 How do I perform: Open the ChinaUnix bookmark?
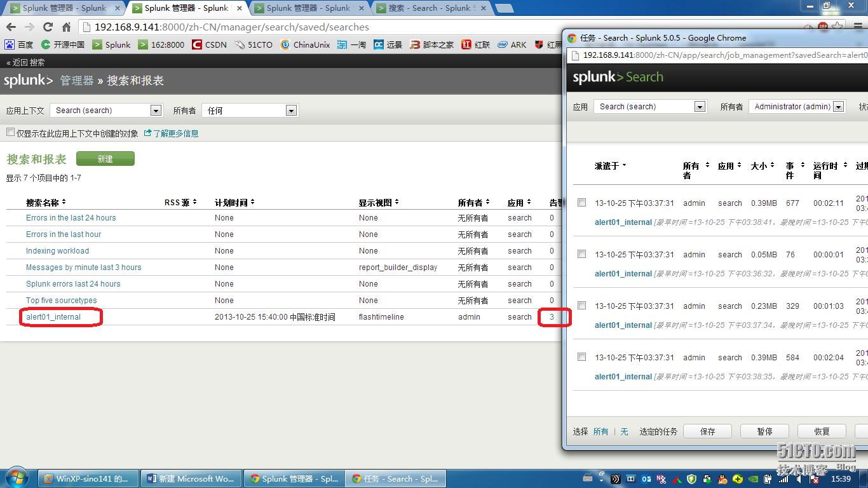point(305,44)
